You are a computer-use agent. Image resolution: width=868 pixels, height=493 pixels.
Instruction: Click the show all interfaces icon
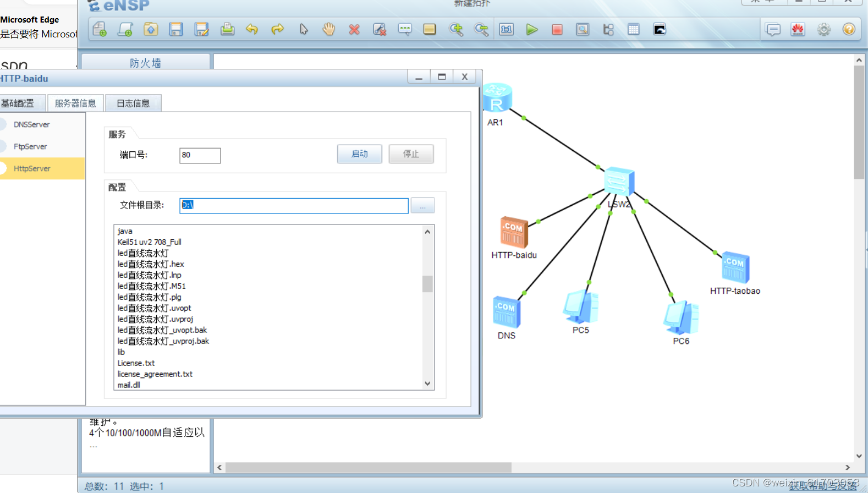608,29
